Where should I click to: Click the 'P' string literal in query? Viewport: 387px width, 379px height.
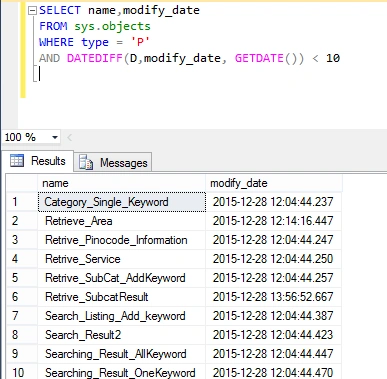tap(140, 42)
